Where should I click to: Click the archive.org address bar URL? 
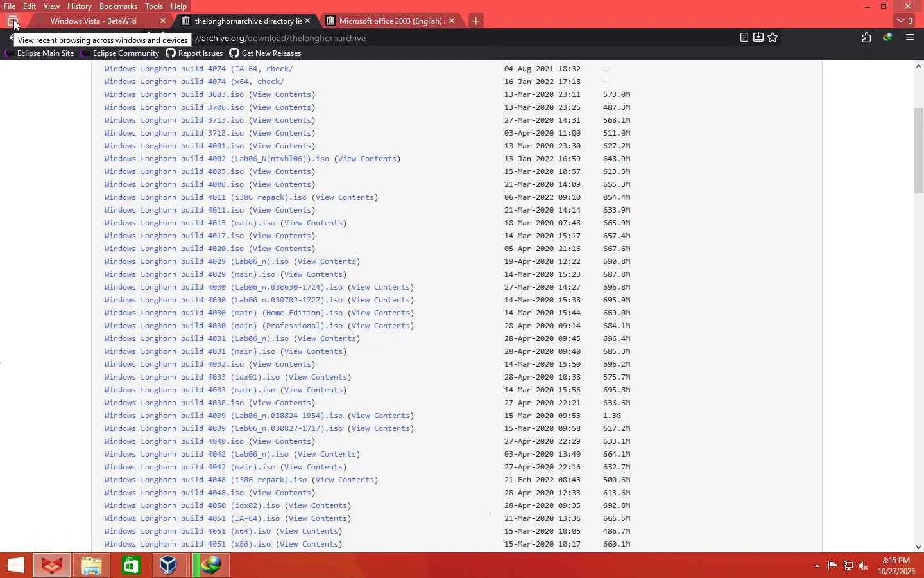coord(282,38)
